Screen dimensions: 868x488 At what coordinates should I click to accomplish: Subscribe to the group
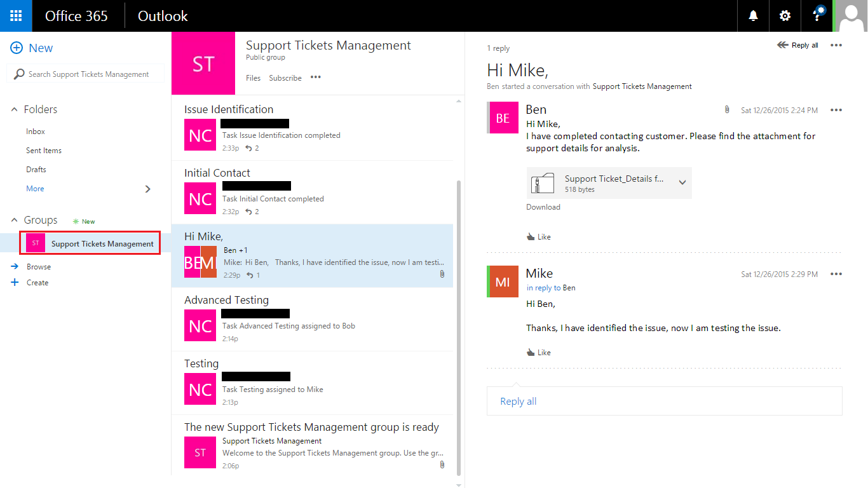[x=285, y=78]
